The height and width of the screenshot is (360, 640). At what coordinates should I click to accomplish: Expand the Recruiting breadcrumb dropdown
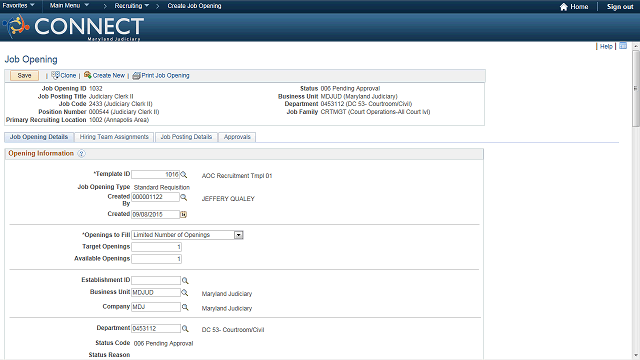click(131, 6)
